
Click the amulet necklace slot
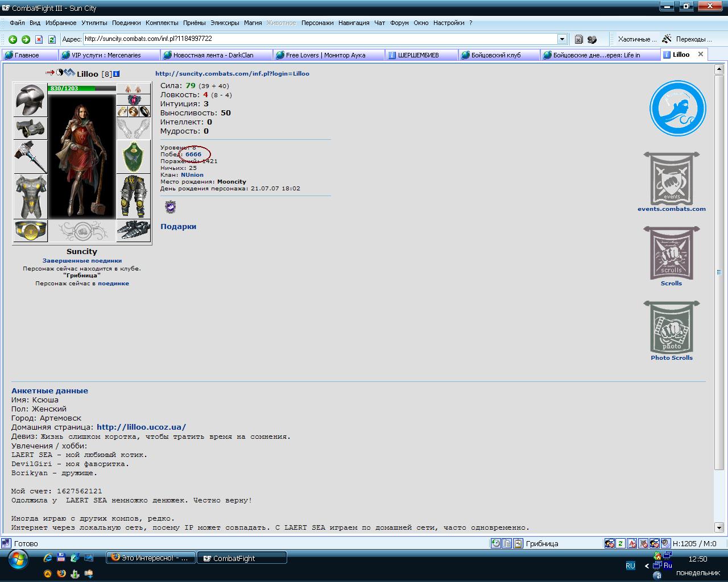[134, 100]
